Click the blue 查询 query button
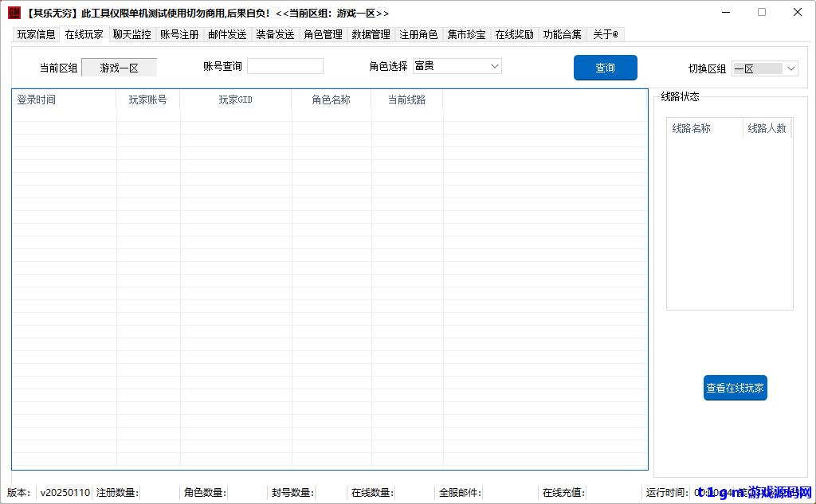Image resolution: width=816 pixels, height=504 pixels. 605,68
